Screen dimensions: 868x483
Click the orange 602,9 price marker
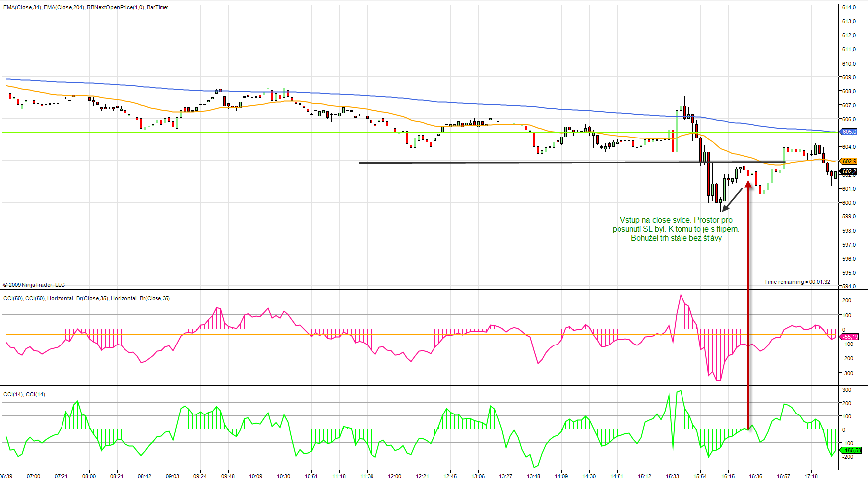pos(849,161)
